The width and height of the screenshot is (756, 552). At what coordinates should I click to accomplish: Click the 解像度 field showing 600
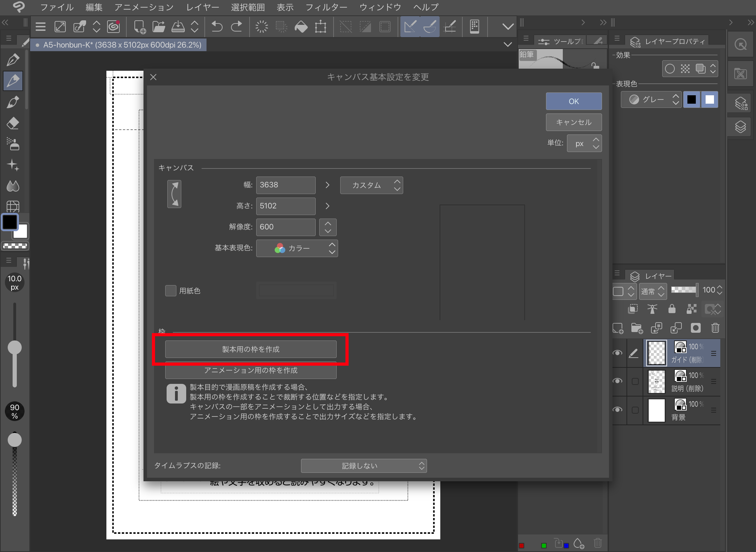(x=286, y=227)
